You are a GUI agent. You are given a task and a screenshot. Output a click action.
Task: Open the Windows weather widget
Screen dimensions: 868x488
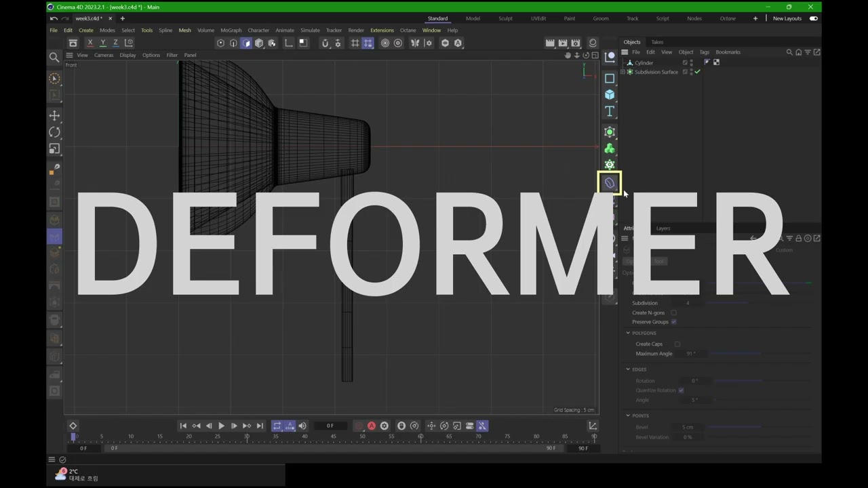tap(77, 474)
